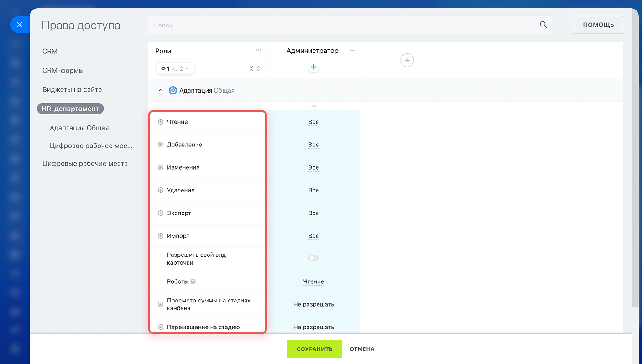This screenshot has width=642, height=364.
Task: Click the Помощь button
Action: click(x=598, y=25)
